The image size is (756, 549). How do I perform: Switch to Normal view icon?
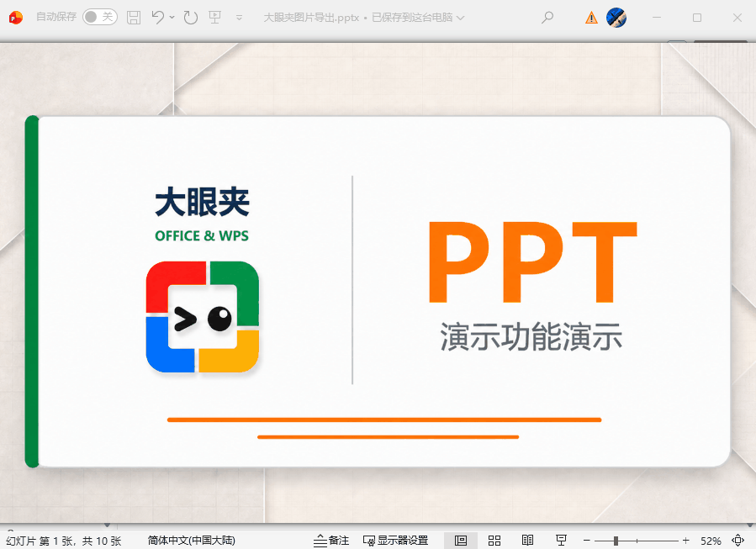point(461,541)
